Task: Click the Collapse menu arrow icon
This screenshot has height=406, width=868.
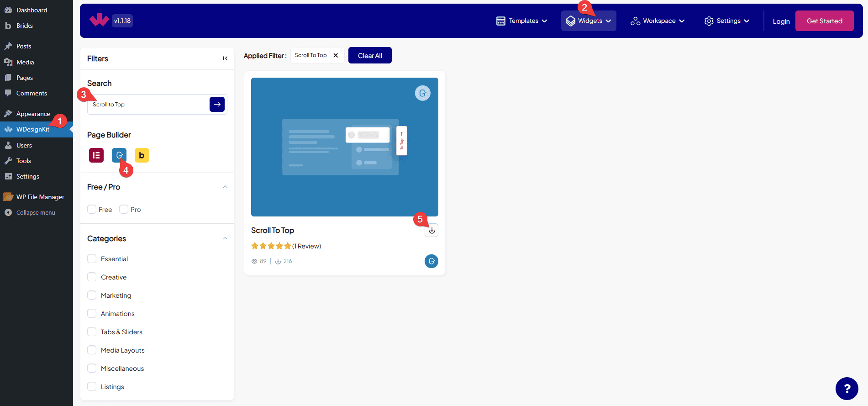Action: coord(8,212)
